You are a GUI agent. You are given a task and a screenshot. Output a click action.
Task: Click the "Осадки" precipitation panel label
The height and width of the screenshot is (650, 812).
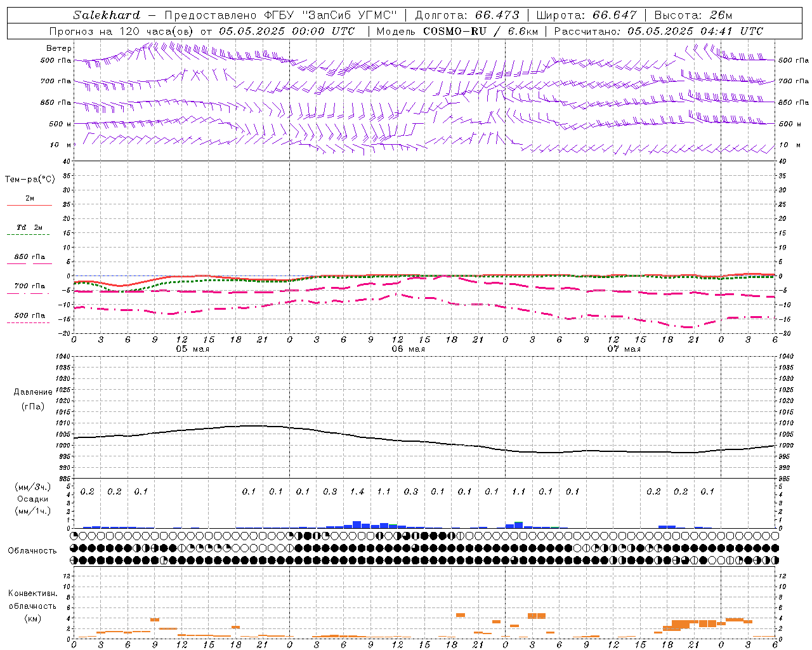[x=33, y=499]
